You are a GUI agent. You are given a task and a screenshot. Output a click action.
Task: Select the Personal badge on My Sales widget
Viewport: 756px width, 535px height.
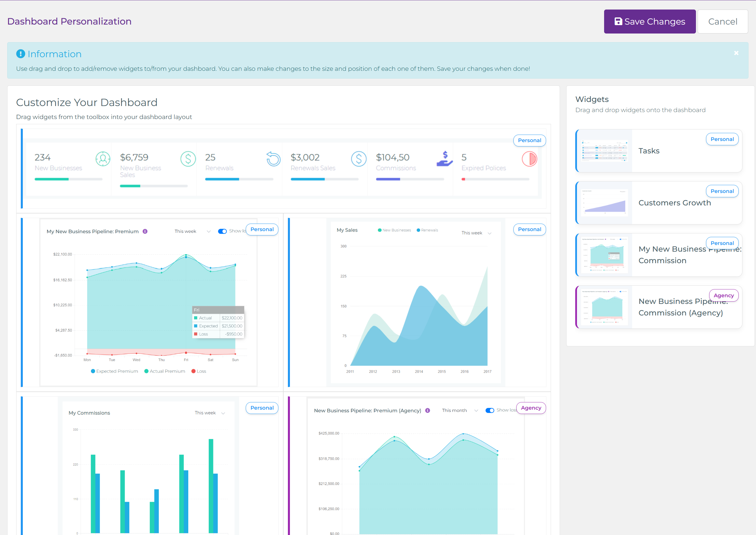coord(529,229)
